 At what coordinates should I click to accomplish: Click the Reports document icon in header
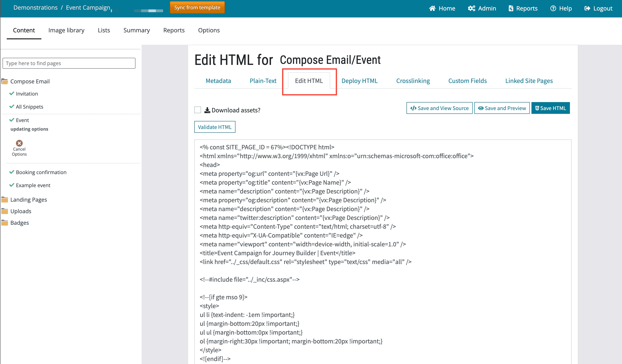pyautogui.click(x=511, y=8)
